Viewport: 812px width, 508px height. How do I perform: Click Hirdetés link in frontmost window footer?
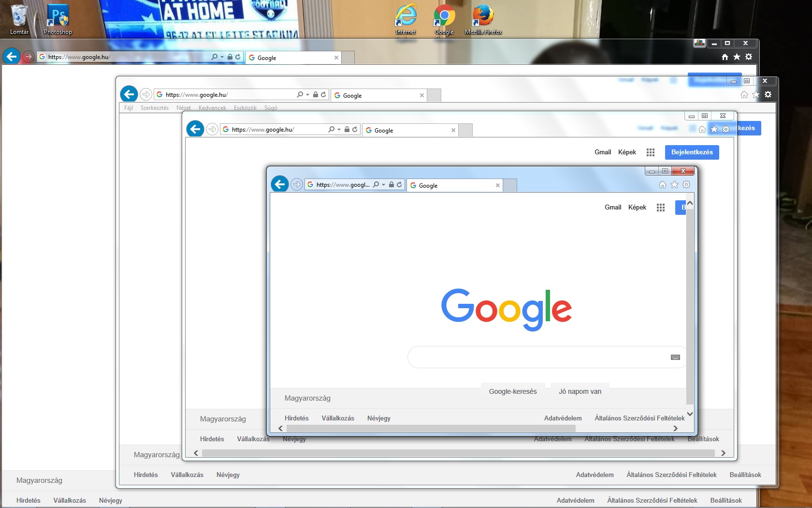[x=296, y=418]
